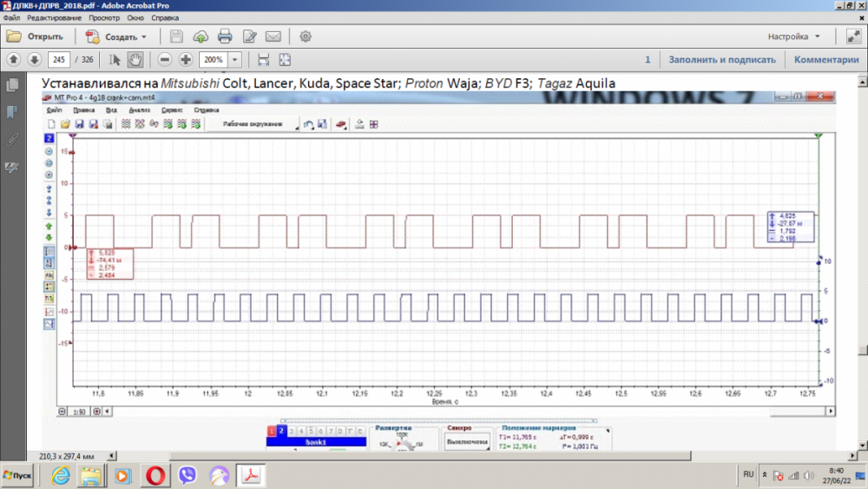Open bookmarks side panel
Image resolution: width=868 pixels, height=489 pixels.
click(12, 112)
